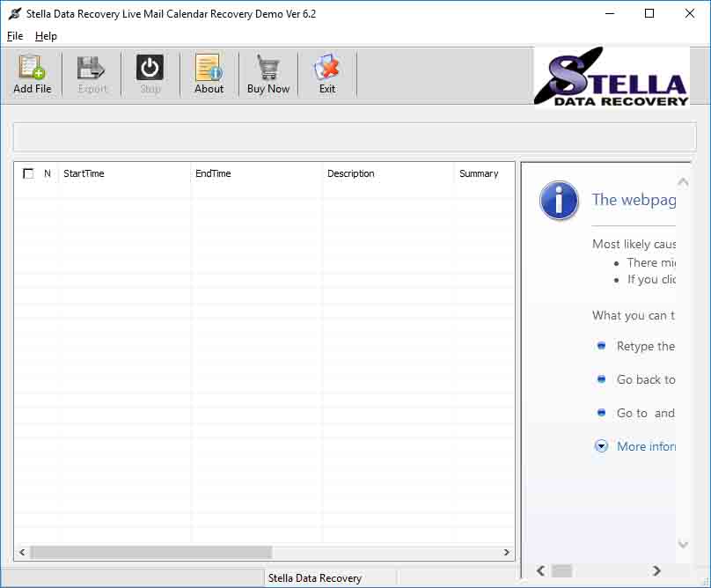Screen dimensions: 711x588
Task: Click the Retype the address suggestion
Action: (x=648, y=346)
